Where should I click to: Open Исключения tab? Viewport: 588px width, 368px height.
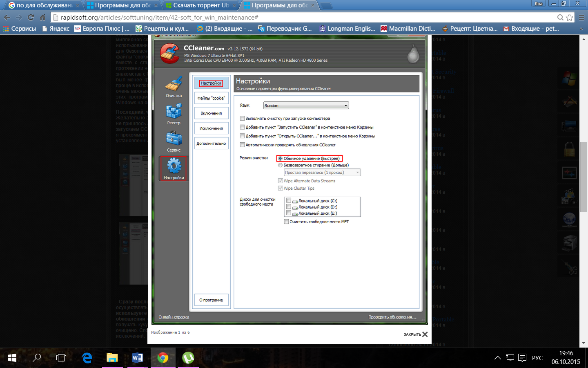[211, 128]
